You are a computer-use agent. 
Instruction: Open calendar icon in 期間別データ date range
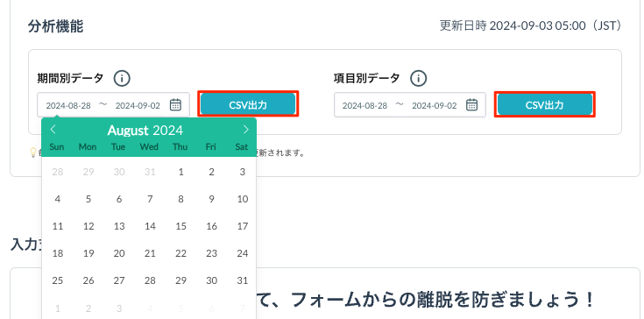(x=176, y=104)
